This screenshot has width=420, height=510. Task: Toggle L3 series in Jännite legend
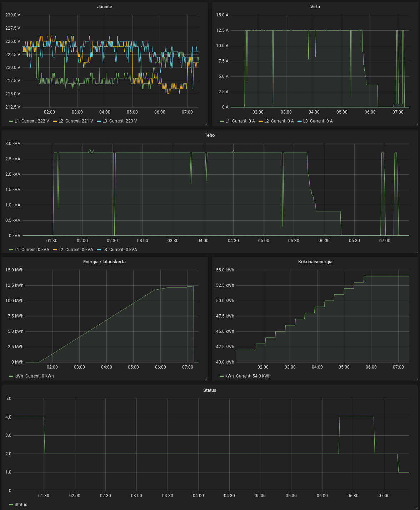tap(104, 121)
